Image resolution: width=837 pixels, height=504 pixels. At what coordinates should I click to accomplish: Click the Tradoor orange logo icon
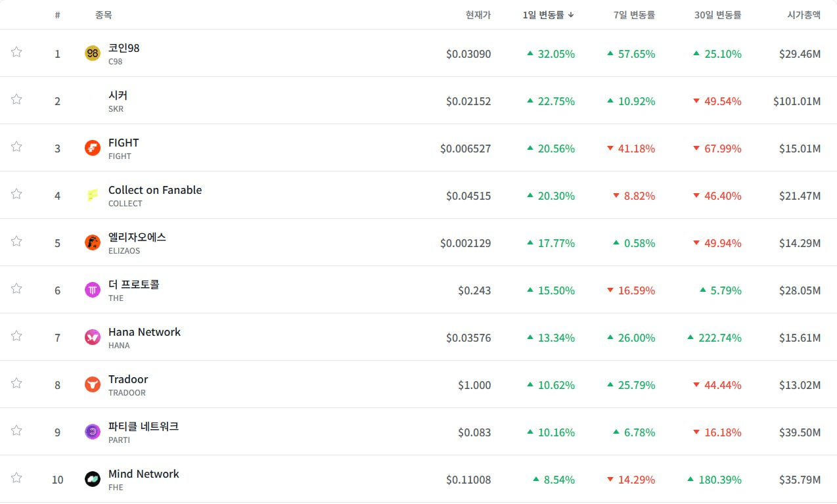click(x=93, y=384)
